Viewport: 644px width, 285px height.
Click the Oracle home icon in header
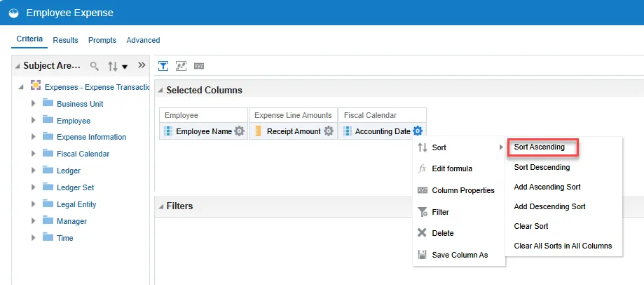(13, 13)
